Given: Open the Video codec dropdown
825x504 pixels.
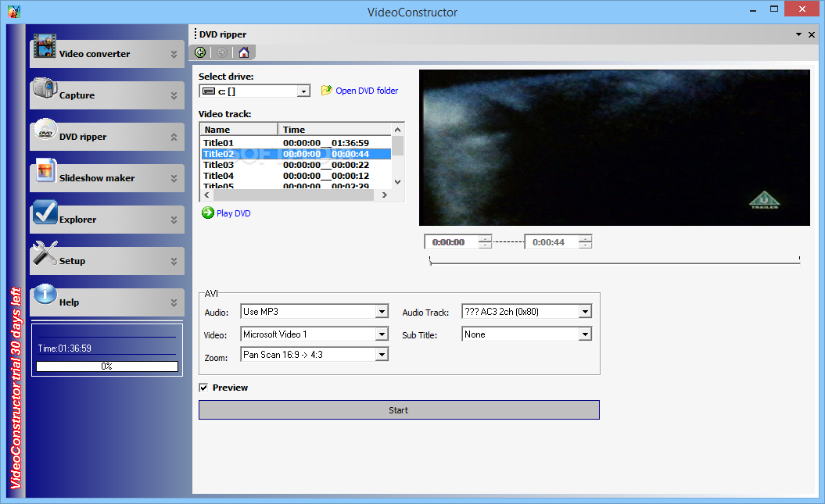Looking at the screenshot, I should pyautogui.click(x=382, y=334).
